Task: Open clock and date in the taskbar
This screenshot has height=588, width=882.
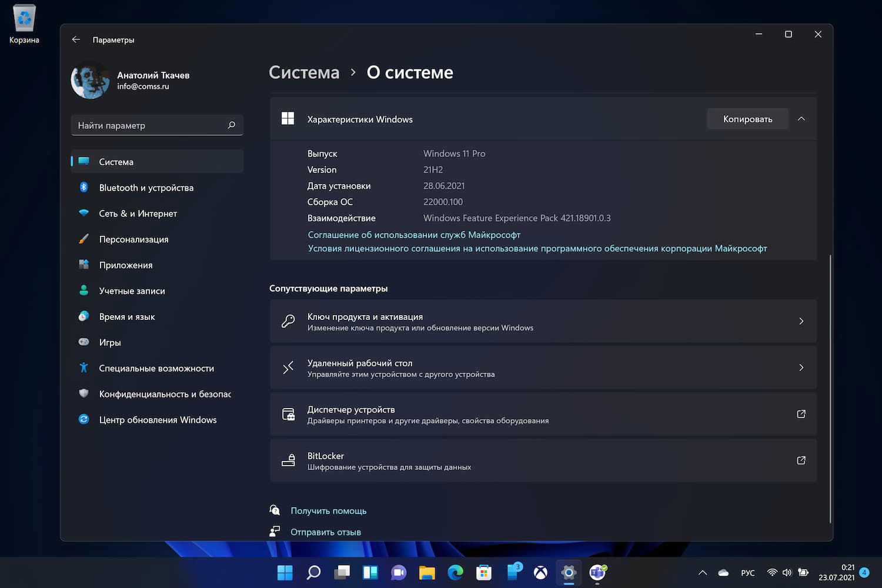Action: (836, 573)
